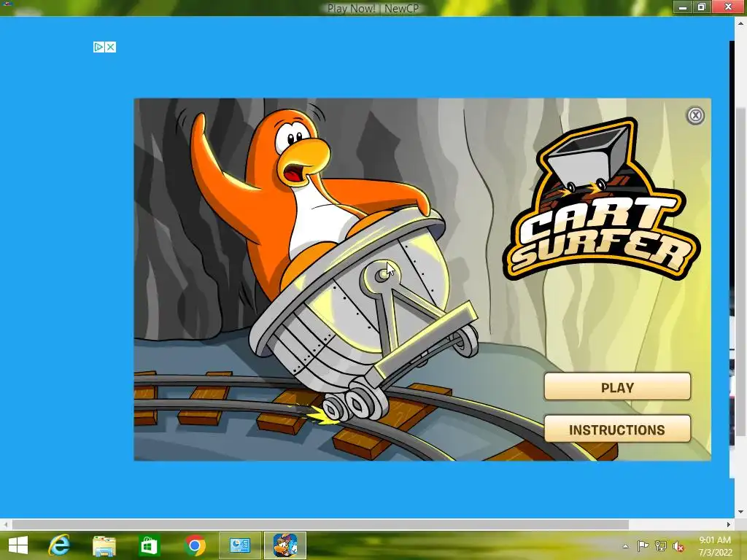This screenshot has width=747, height=560.
Task: Minimize the NewCP window
Action: click(683, 7)
